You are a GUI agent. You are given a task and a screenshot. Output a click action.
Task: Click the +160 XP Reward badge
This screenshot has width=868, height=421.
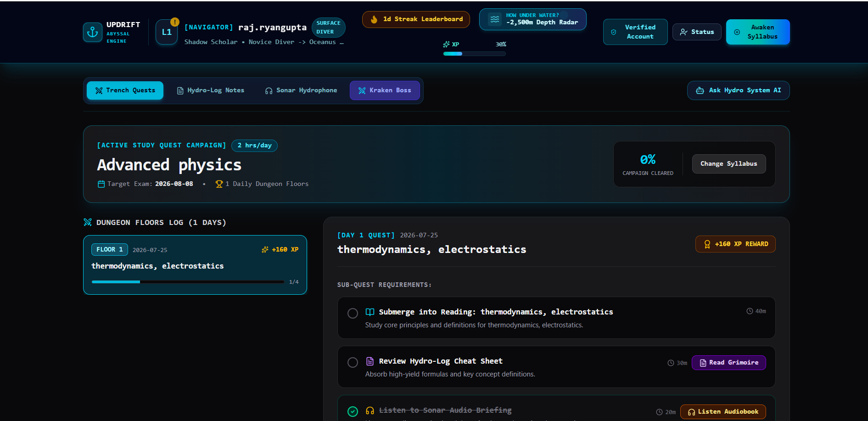pos(735,244)
